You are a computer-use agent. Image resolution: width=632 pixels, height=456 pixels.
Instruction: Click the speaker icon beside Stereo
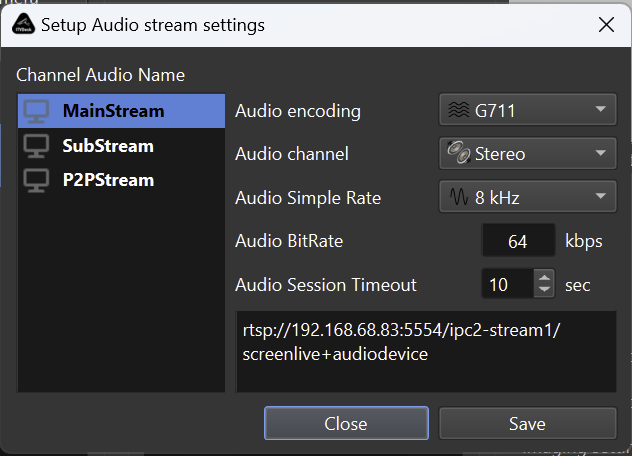pos(459,154)
